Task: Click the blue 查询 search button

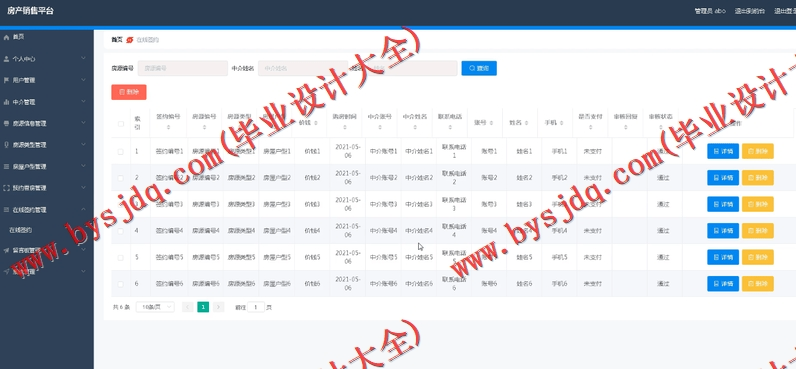Action: [x=479, y=68]
